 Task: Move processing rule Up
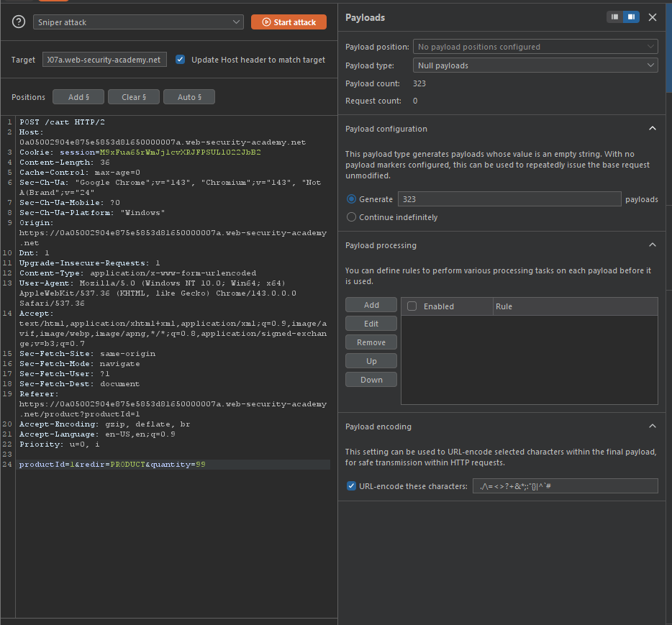[371, 361]
